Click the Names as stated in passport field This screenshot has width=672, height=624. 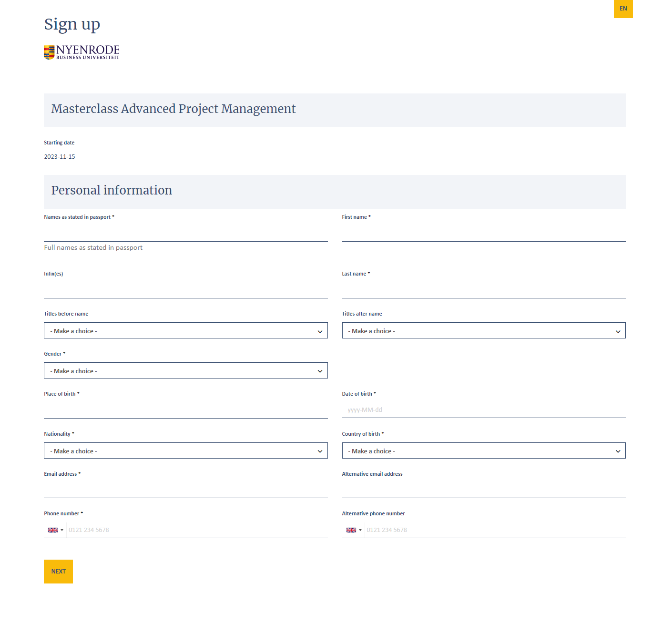pos(185,234)
